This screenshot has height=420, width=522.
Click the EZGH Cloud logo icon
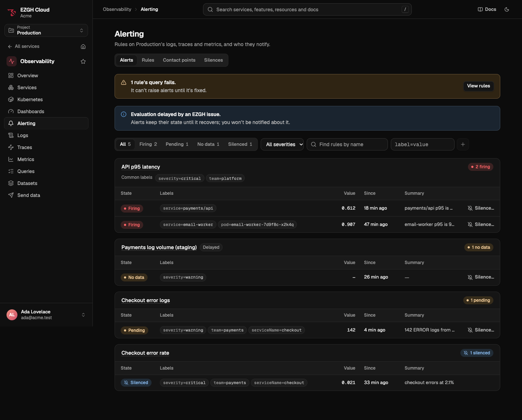(12, 13)
